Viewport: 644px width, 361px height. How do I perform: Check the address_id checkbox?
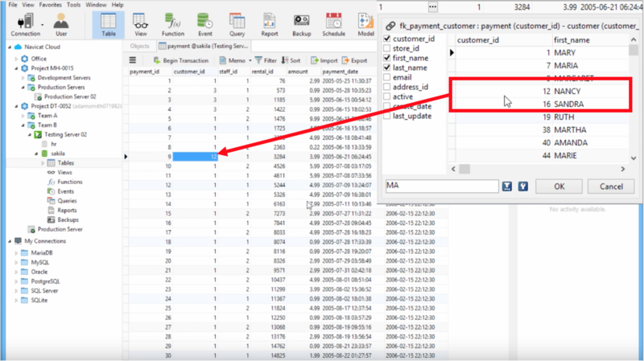[387, 87]
